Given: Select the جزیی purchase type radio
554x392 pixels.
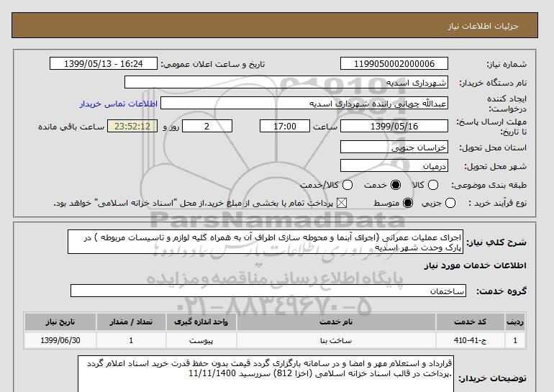Looking at the screenshot, I should [450, 203].
